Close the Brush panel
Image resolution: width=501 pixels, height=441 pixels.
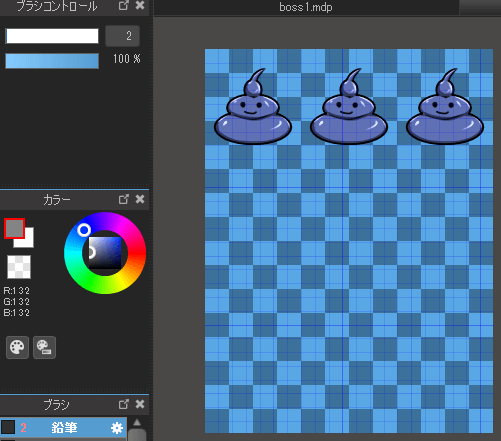pos(140,404)
